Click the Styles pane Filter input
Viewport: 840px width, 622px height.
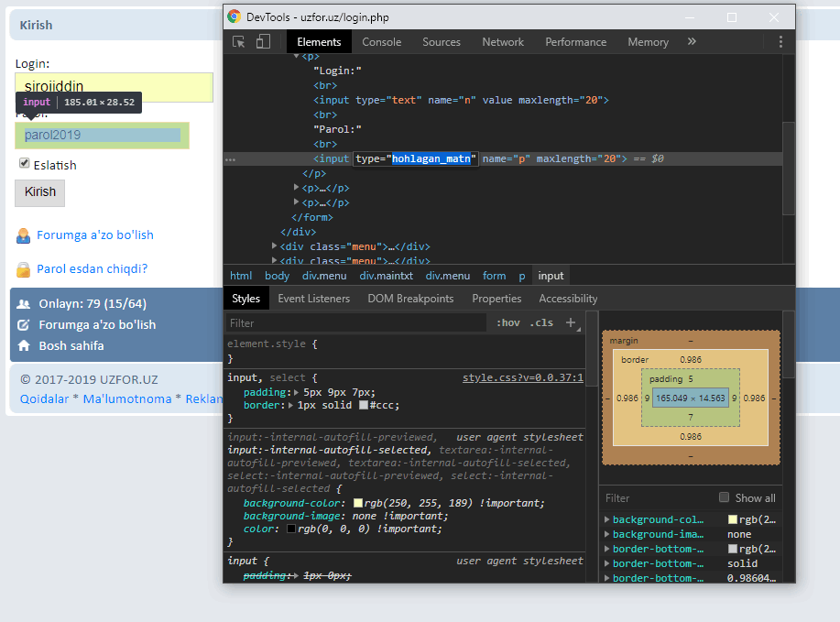click(355, 323)
